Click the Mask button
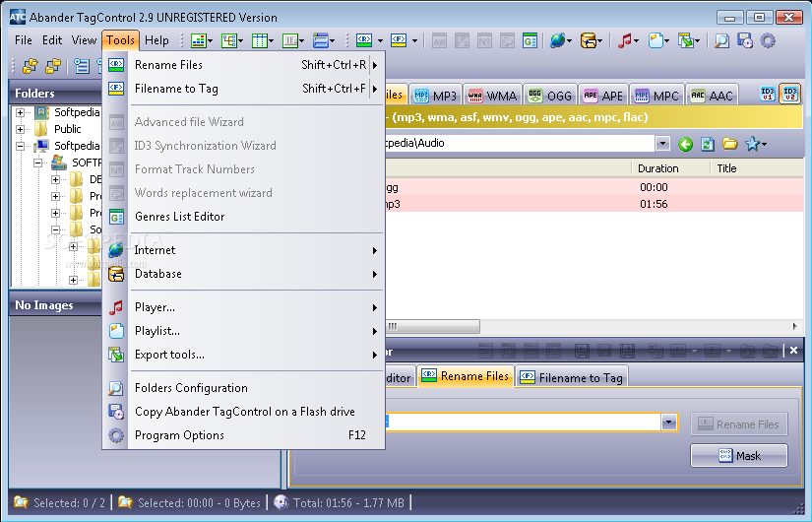 coord(739,456)
